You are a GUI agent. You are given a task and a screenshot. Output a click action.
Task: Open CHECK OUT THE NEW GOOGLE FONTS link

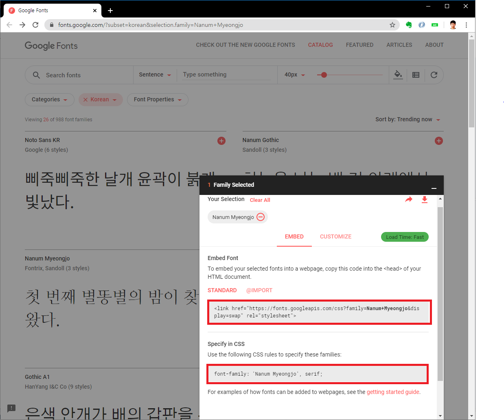(245, 45)
